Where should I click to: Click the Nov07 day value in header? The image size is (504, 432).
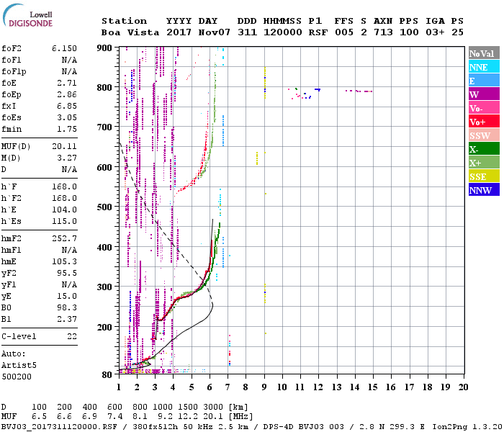click(x=214, y=32)
